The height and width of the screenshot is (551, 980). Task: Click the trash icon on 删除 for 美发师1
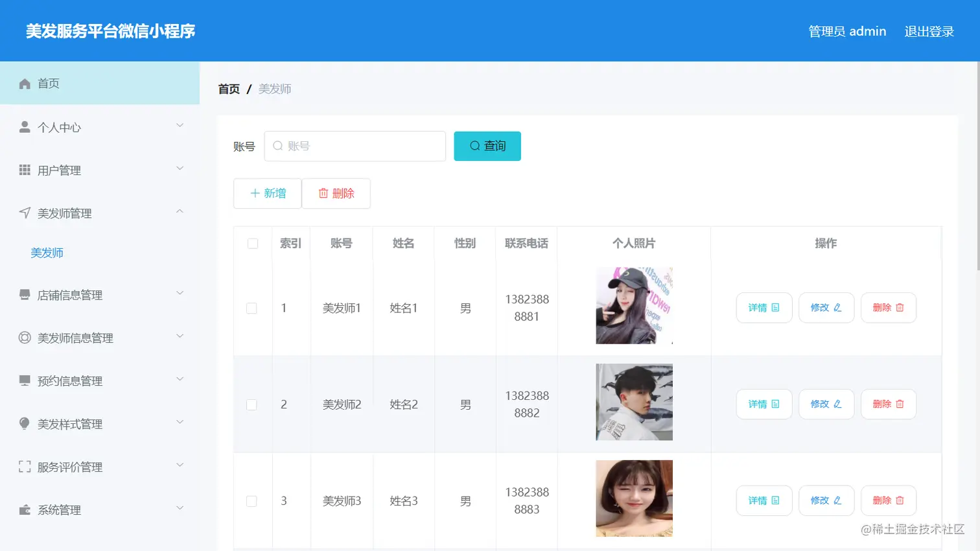[x=900, y=308]
